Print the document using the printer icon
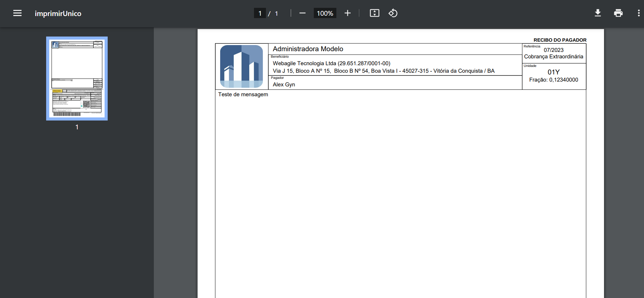This screenshot has height=298, width=644. tap(618, 13)
